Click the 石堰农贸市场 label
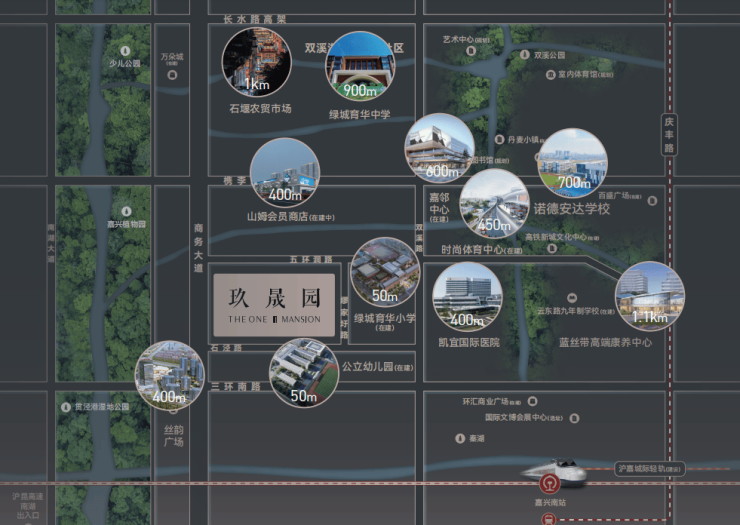Image resolution: width=740 pixels, height=525 pixels. [x=260, y=109]
